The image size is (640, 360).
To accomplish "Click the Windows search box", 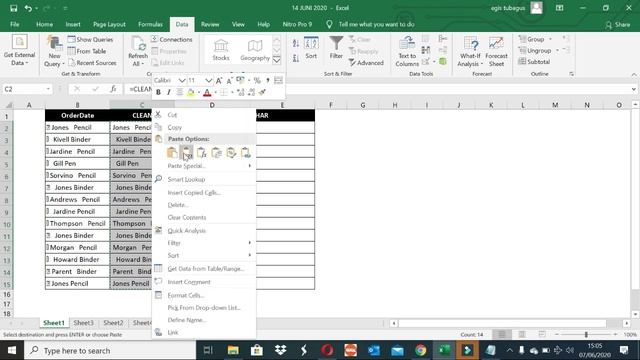I will coord(110,350).
